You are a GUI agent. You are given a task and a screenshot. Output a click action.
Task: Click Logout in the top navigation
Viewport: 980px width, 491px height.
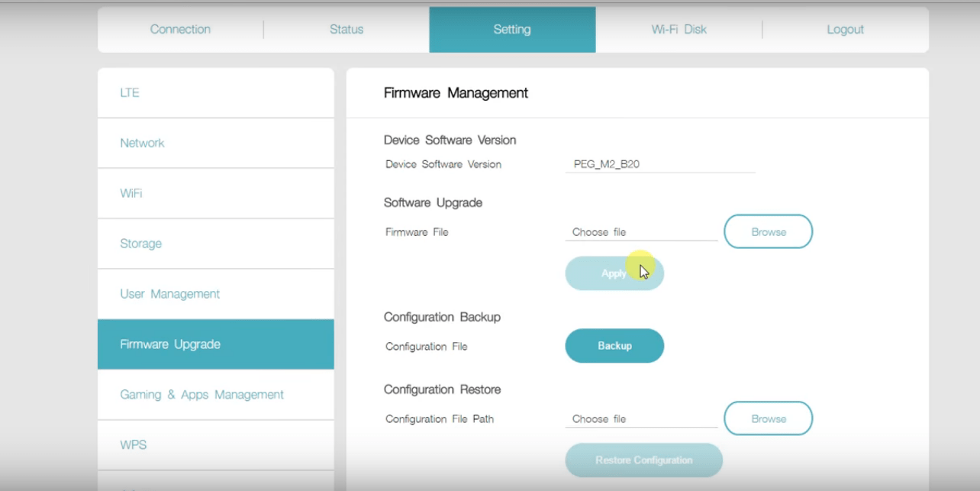click(845, 30)
